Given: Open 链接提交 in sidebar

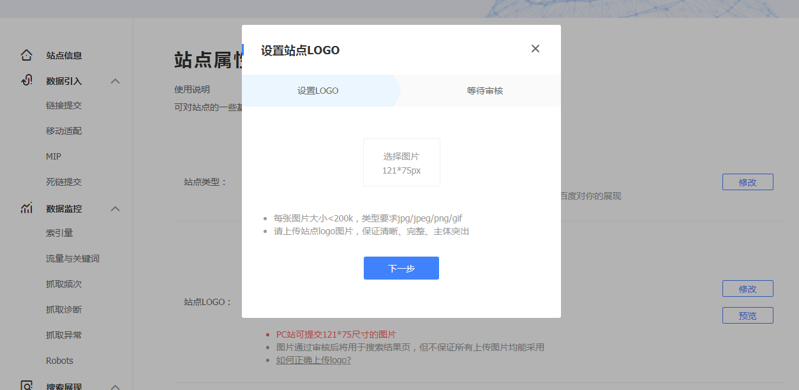Looking at the screenshot, I should (x=64, y=106).
